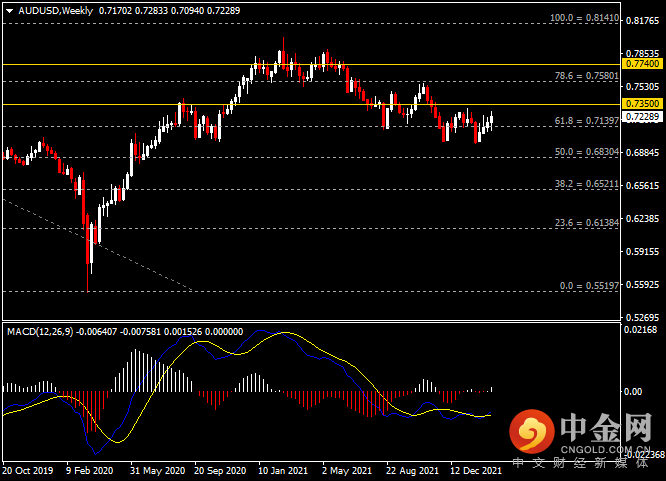666x481 pixels.
Task: Select the 50.0 = 0.68304 Fibonacci level
Action: (x=587, y=152)
